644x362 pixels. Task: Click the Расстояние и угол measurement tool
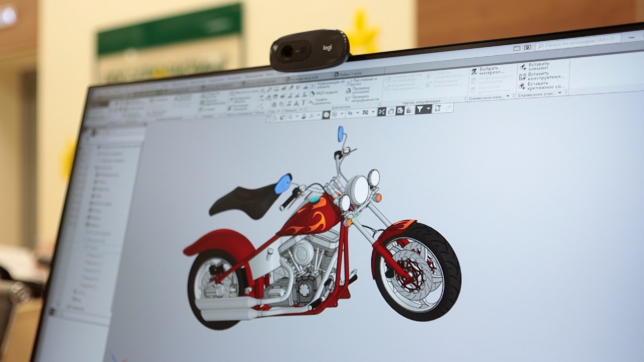coord(349,81)
